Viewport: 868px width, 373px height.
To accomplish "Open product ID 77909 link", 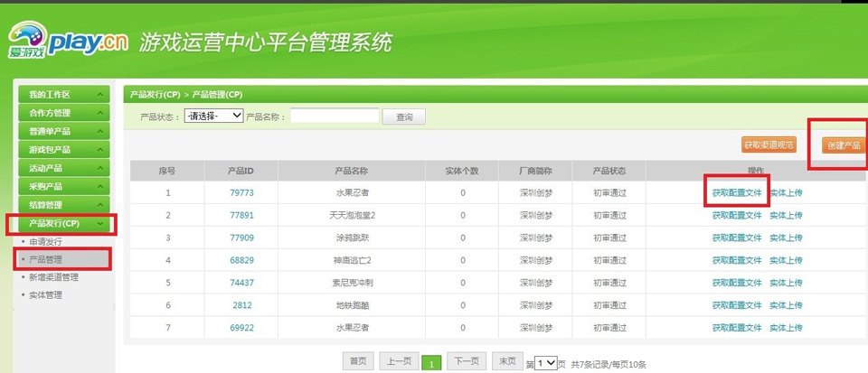I will point(242,238).
